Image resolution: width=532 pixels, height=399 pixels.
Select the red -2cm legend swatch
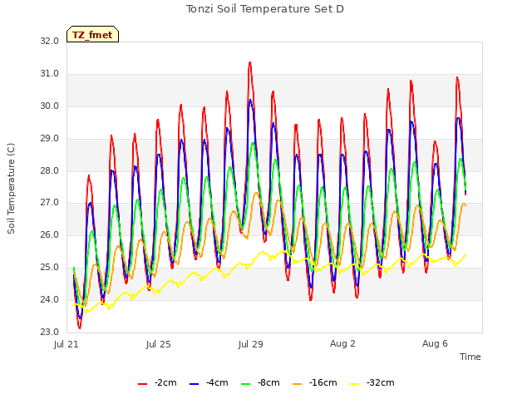142,384
